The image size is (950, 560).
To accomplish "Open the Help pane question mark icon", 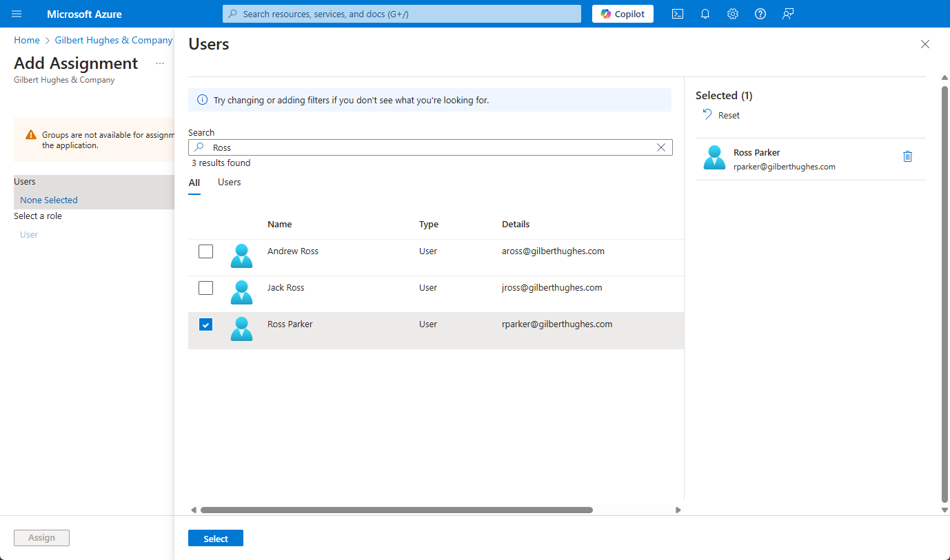I will click(760, 14).
